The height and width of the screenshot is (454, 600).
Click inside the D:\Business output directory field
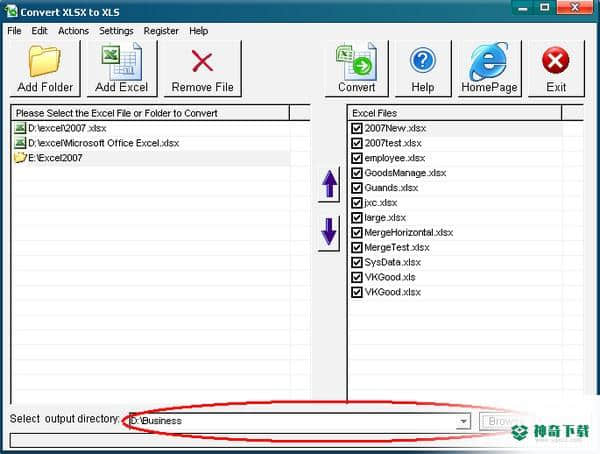293,421
